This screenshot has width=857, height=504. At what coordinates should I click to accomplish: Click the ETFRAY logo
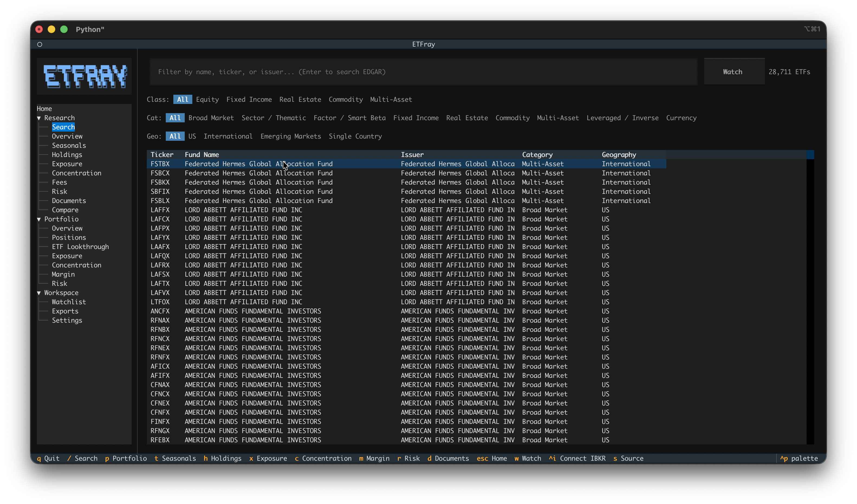point(85,77)
